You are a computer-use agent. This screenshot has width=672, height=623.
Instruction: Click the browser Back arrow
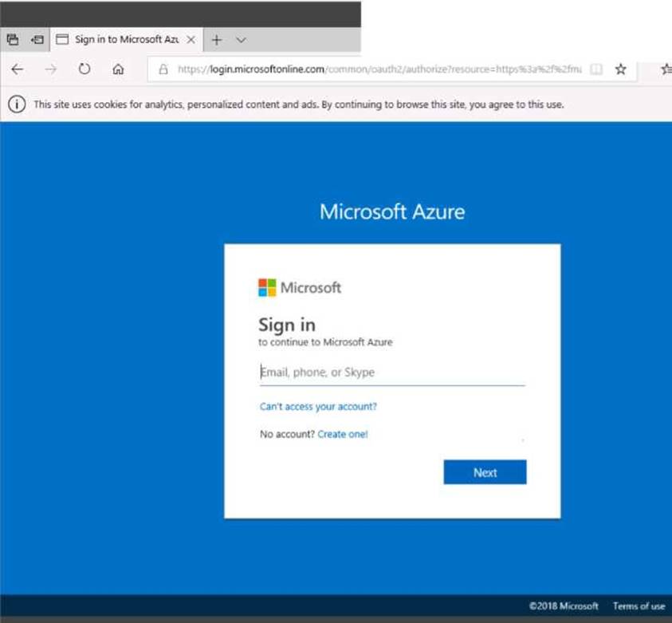coord(18,69)
